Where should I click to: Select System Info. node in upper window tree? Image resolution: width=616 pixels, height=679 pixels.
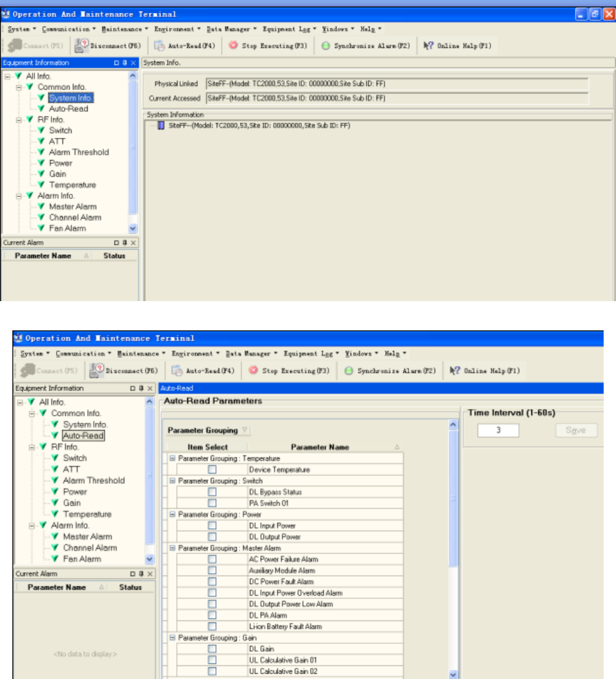point(71,98)
